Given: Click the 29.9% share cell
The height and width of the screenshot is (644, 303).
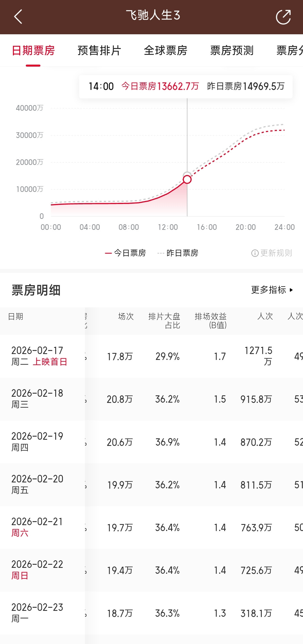Looking at the screenshot, I should (x=167, y=357).
